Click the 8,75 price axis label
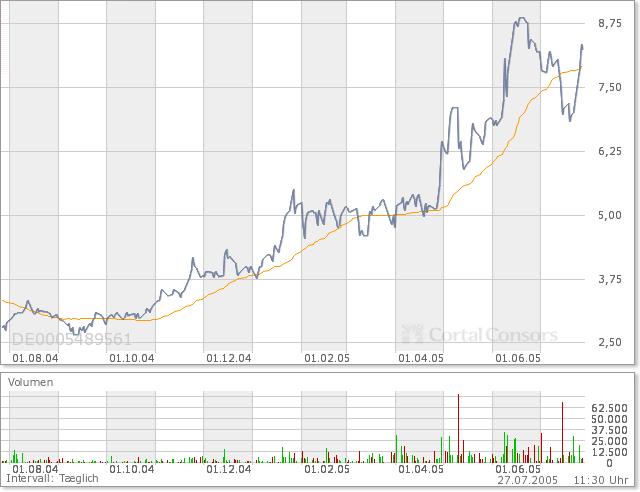 click(x=610, y=23)
